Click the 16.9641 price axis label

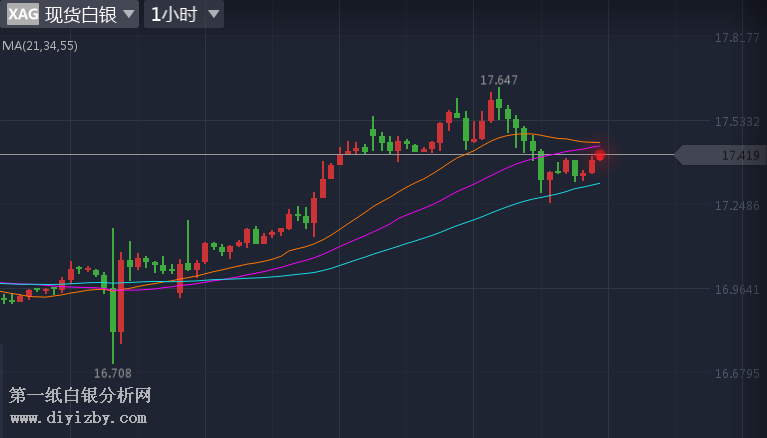tap(737, 290)
